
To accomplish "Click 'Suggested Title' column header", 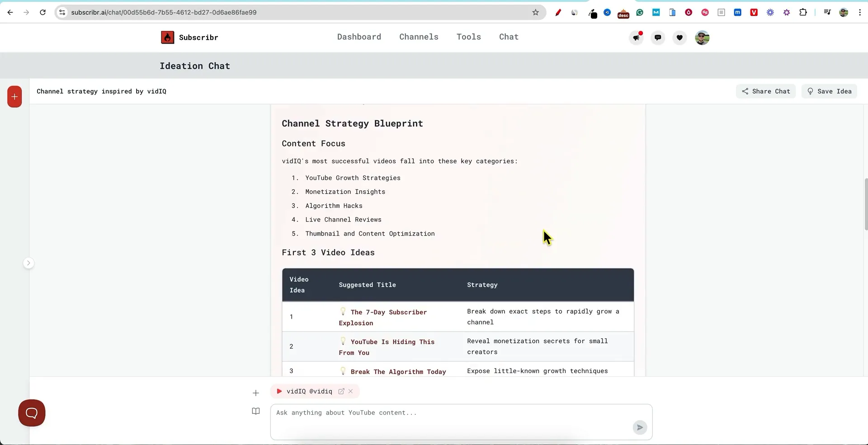I will 367,285.
